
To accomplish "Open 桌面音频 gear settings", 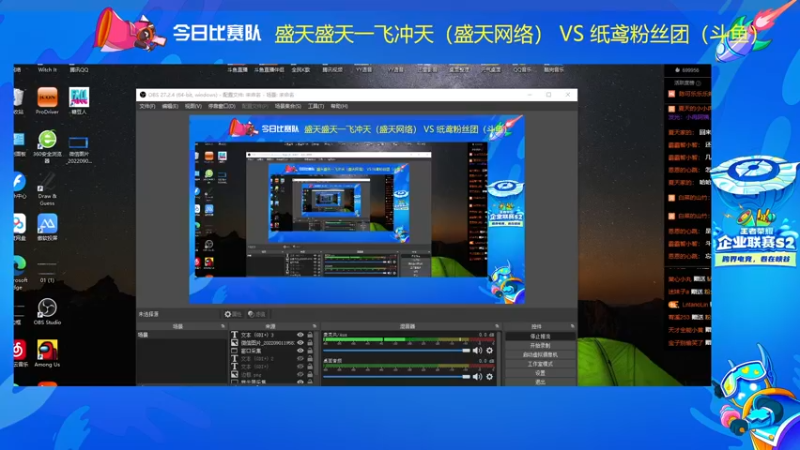I will [x=489, y=377].
